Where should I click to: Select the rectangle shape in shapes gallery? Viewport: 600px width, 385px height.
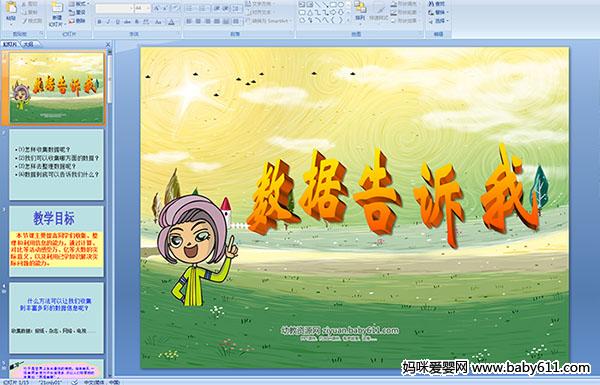point(334,5)
